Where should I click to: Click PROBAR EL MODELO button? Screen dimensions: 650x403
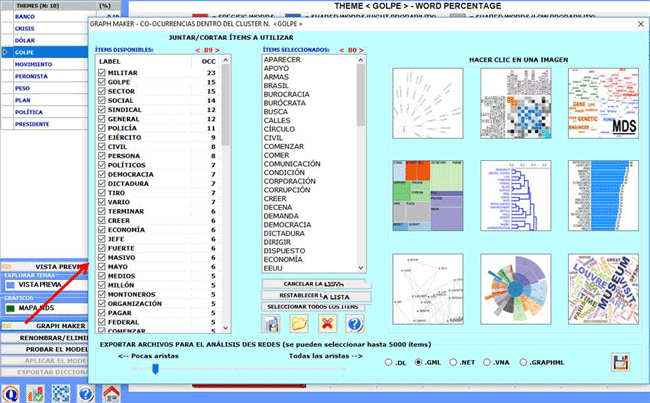(45, 349)
